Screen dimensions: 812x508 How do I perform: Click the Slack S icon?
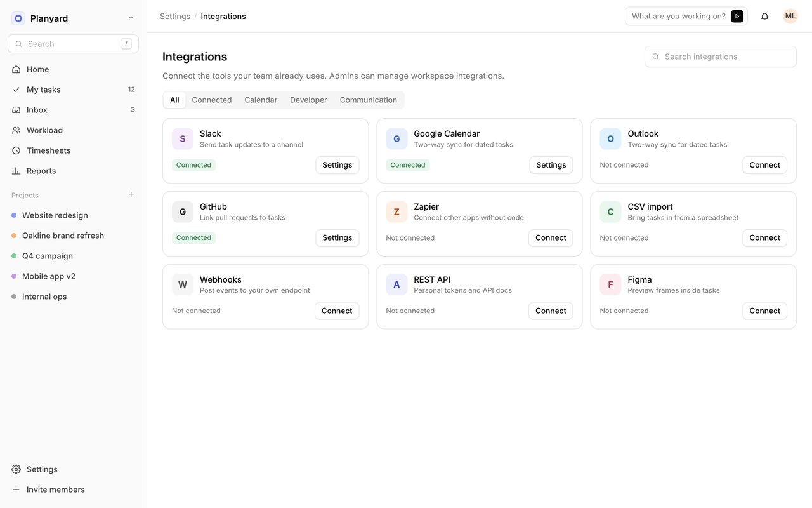[183, 138]
